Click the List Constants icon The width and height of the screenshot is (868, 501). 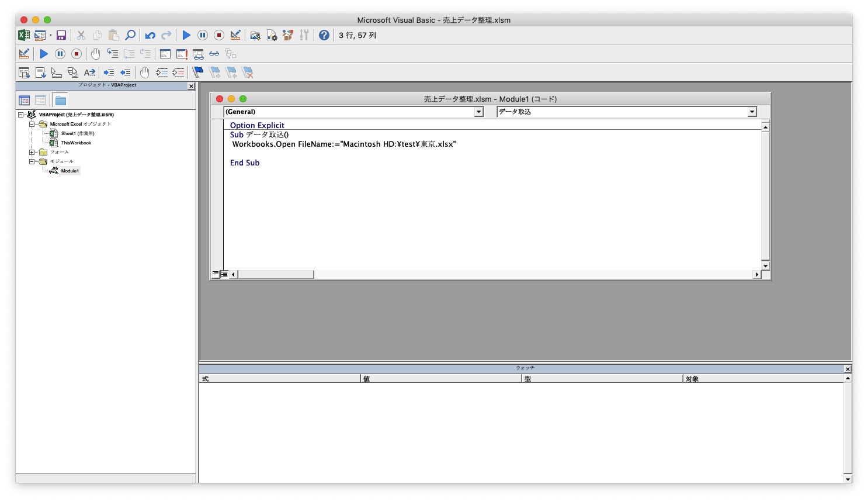pos(40,72)
